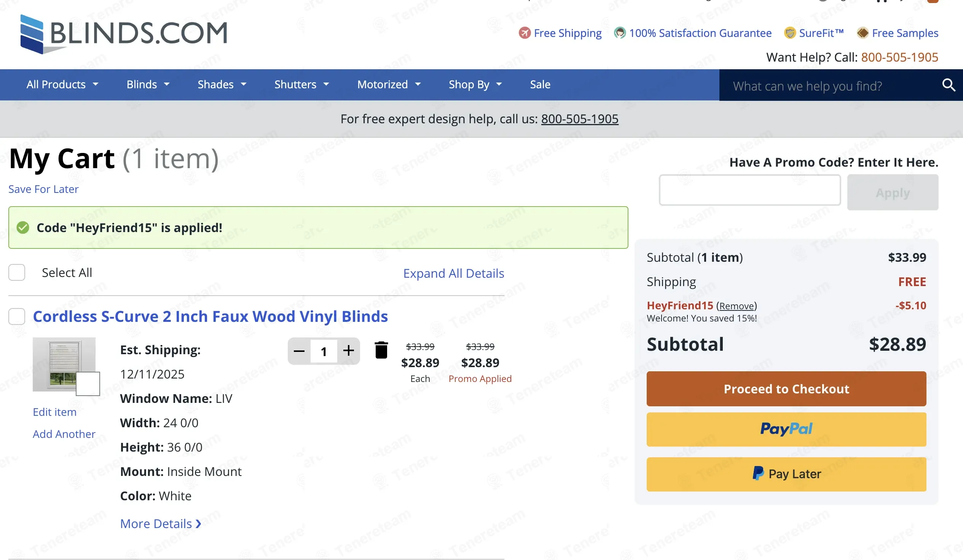Click the quantity field showing 1
The width and height of the screenshot is (963, 560).
[x=324, y=351]
